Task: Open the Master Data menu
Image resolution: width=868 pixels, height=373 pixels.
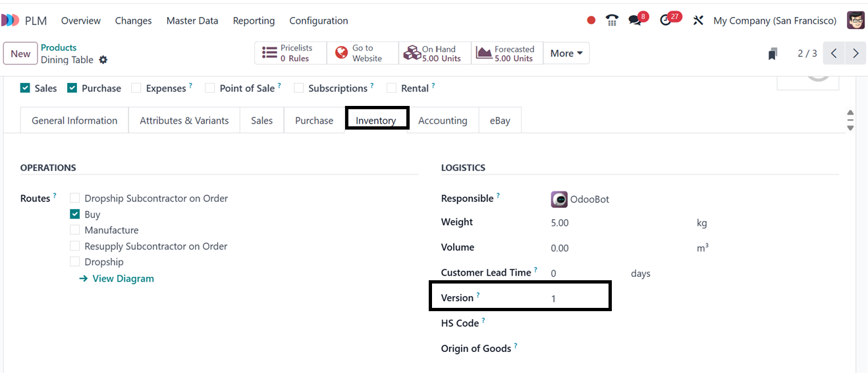Action: [192, 20]
